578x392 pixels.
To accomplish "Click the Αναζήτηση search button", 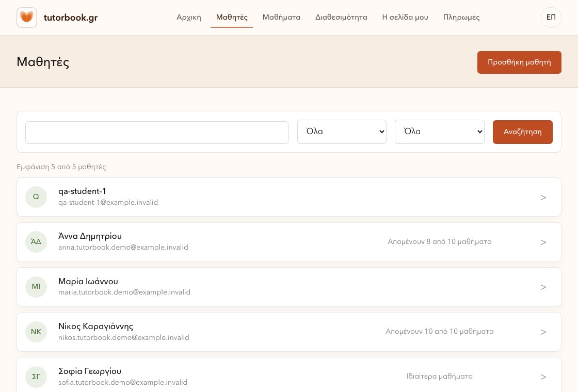I will click(522, 132).
